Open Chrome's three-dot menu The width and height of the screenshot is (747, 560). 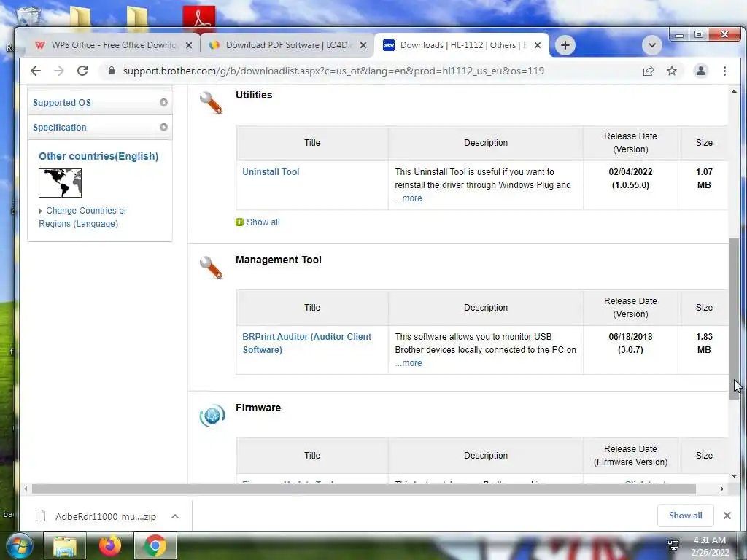[724, 71]
